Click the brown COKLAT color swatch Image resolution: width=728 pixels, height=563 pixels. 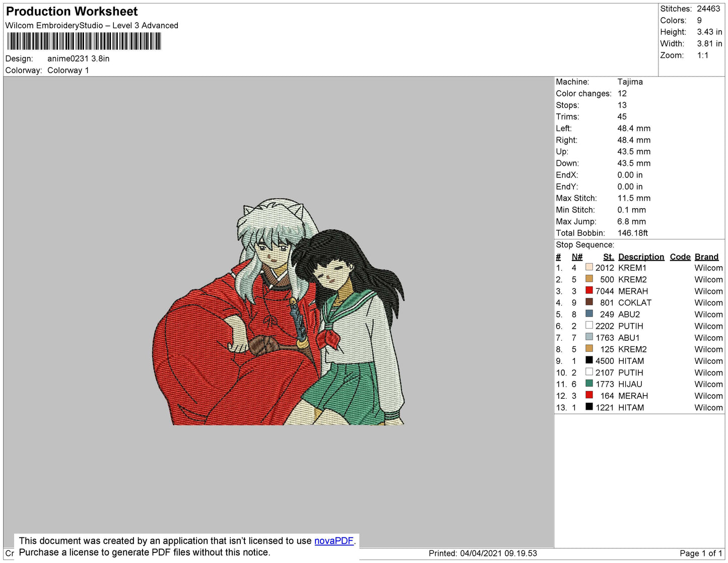click(x=589, y=302)
